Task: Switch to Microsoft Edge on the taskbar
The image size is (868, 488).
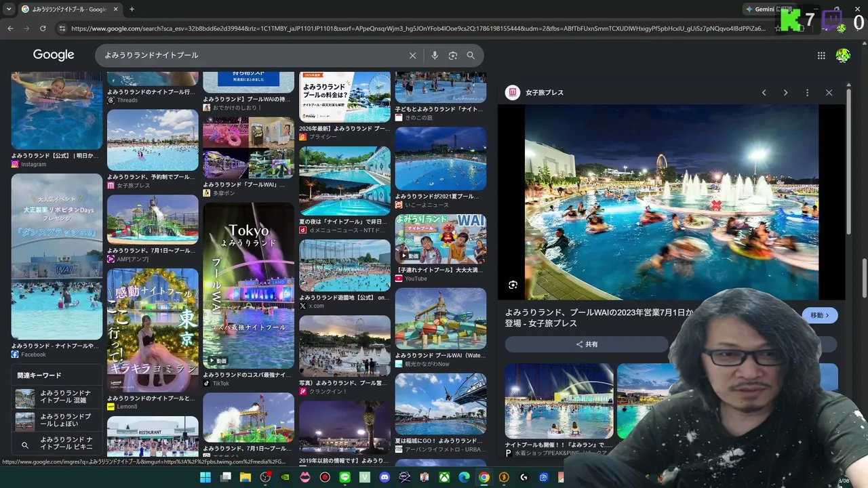Action: tap(464, 477)
